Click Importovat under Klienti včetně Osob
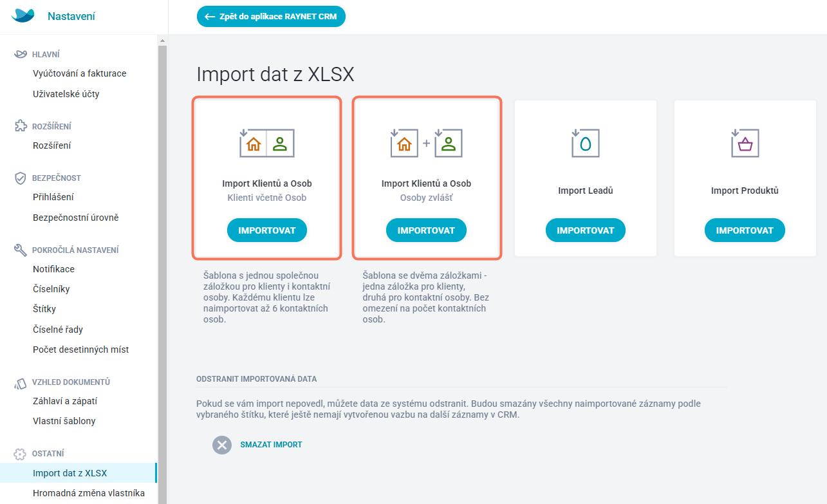Viewport: 827px width, 504px height. click(267, 230)
